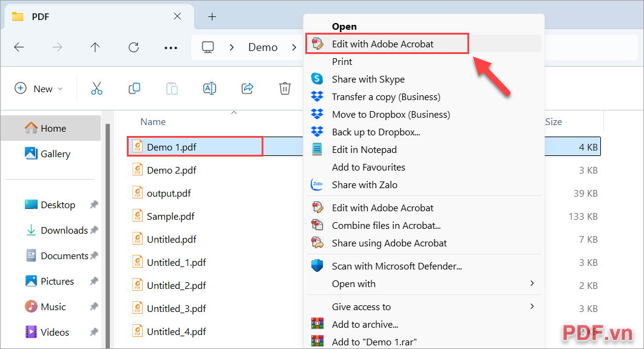The image size is (644, 349).
Task: Choose the top Edit with Adobe Acrobat entry
Action: pos(423,44)
